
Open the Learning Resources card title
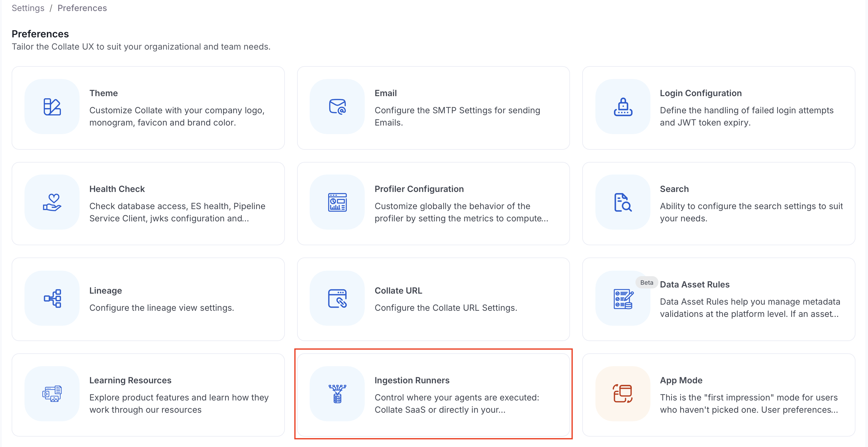(x=130, y=380)
